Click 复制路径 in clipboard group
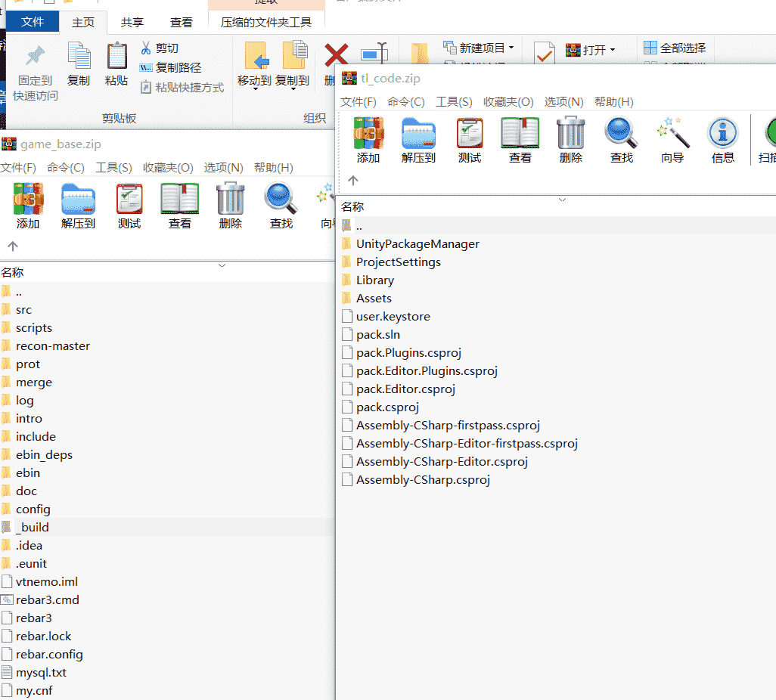 pos(178,67)
